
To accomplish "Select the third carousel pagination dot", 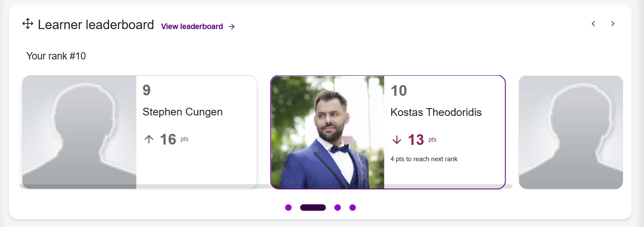I will (x=337, y=207).
